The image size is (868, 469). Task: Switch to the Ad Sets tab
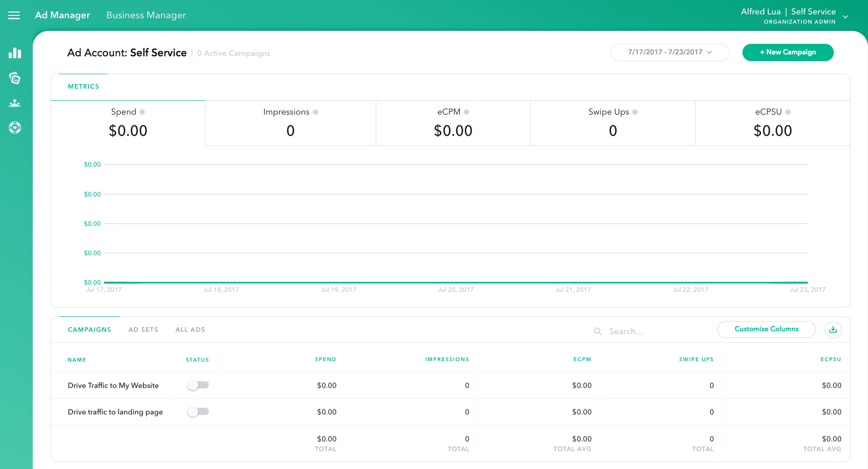click(143, 329)
